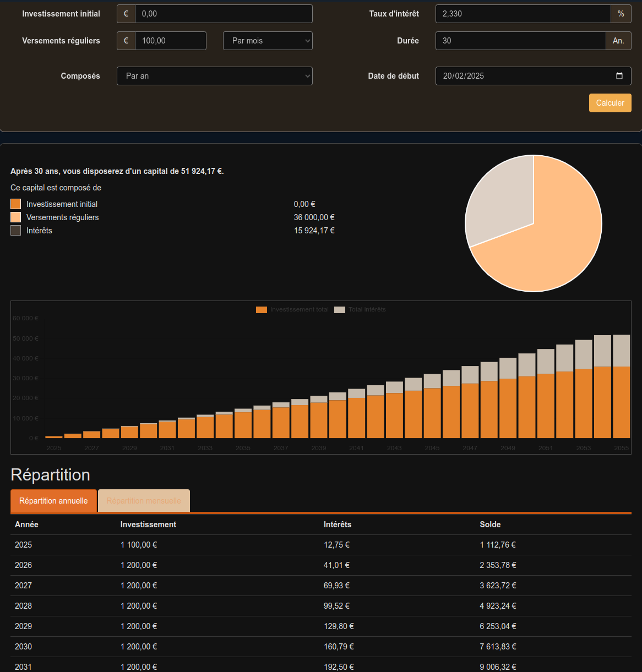Click the Versements réguliers amount field
The width and height of the screenshot is (642, 672).
click(171, 41)
